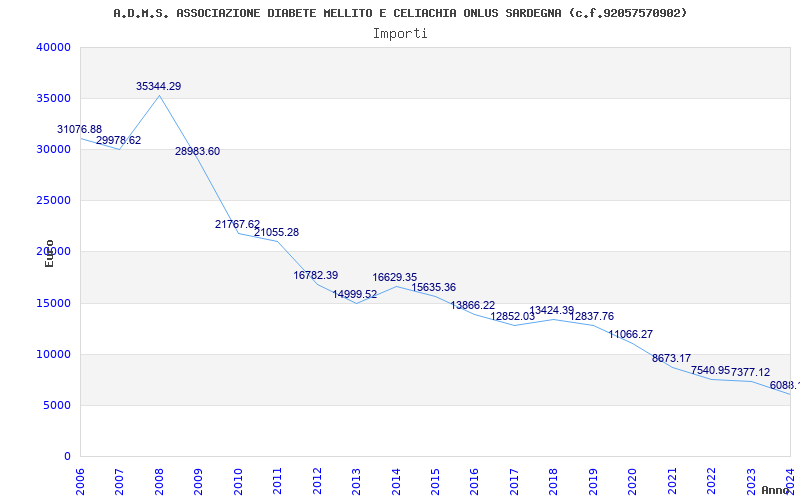Screen dimensions: 800x500
Task: Click the data label 8673.17
Action: click(x=671, y=358)
